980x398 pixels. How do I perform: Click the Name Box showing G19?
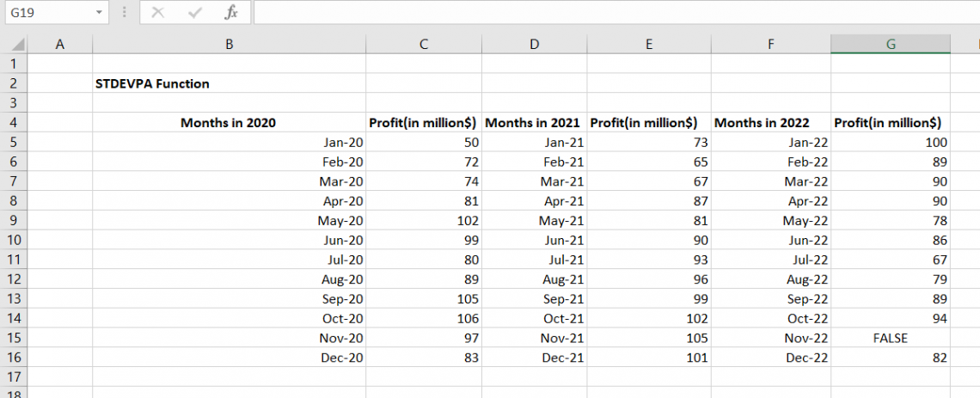click(x=47, y=13)
